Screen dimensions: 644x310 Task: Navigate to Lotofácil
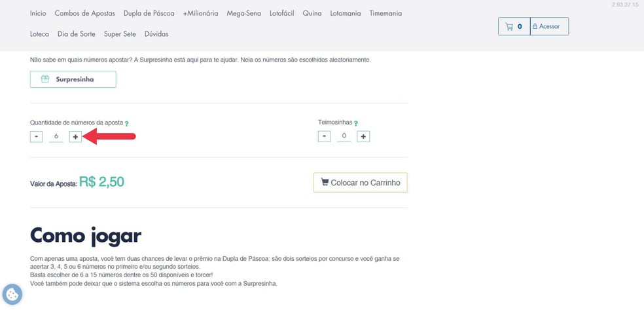[281, 13]
